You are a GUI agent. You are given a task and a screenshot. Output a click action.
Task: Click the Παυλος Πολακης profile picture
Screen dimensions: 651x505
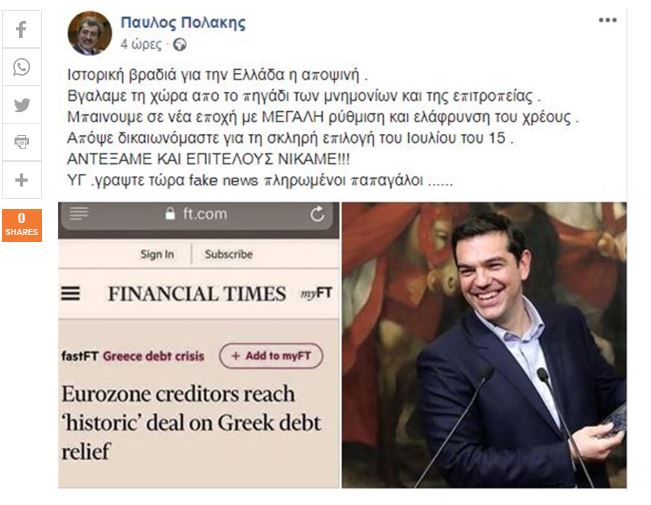point(90,33)
